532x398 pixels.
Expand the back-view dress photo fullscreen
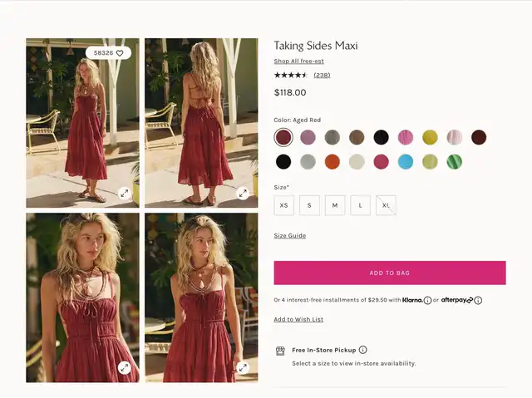point(243,194)
